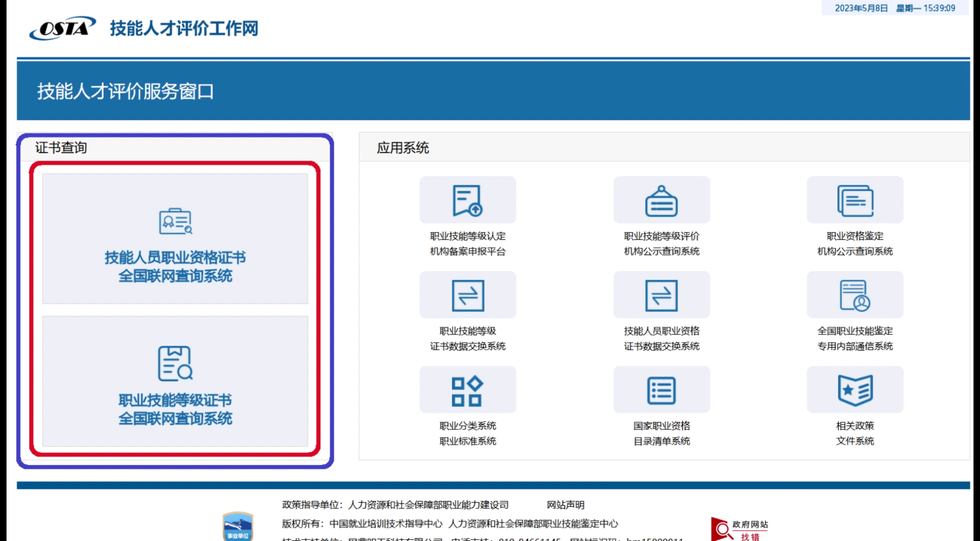
Task: Select 政策指导单位 footer text line
Action: 395,505
